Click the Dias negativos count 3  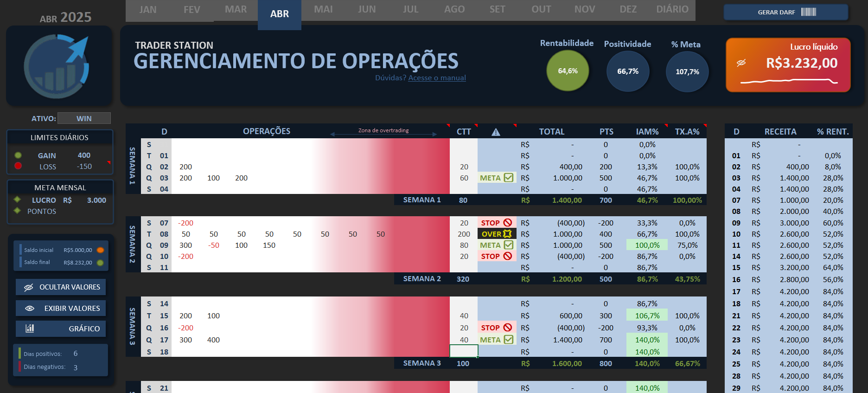pos(76,367)
